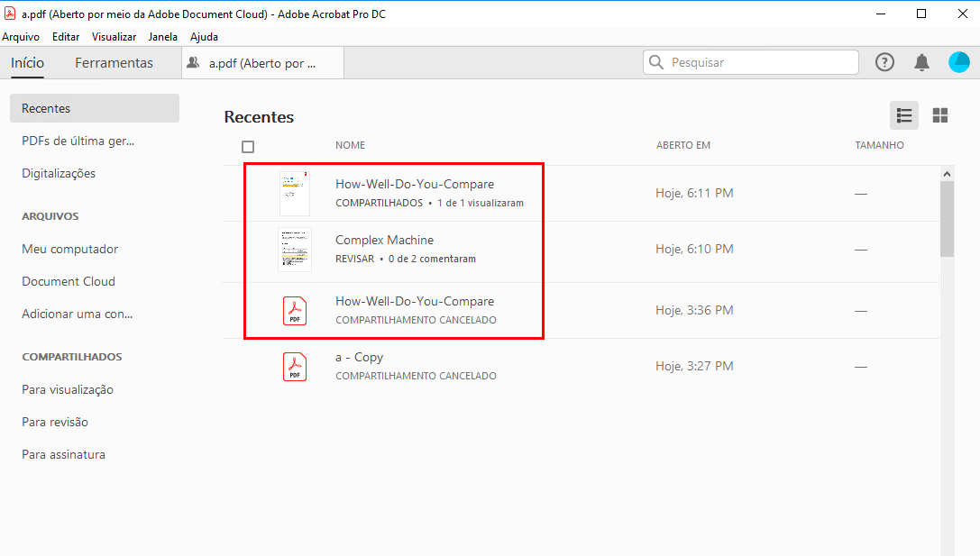Viewport: 980px width, 556px height.
Task: Switch to list view layout
Action: tap(904, 115)
